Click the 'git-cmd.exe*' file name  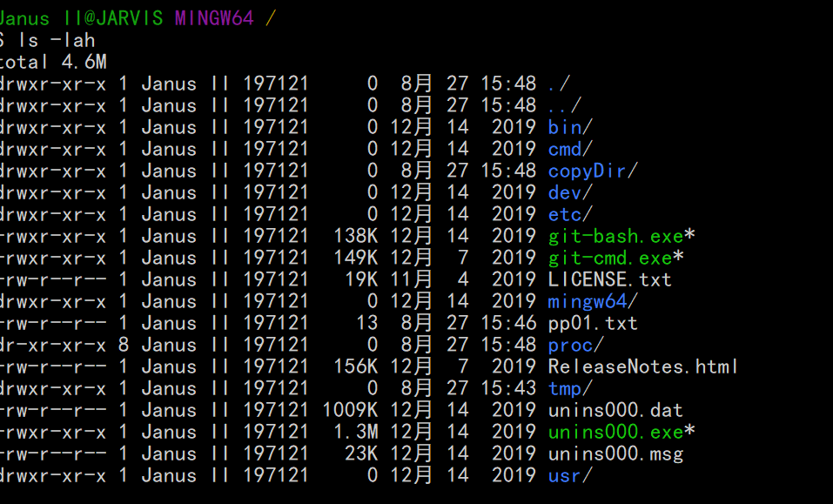(x=615, y=259)
